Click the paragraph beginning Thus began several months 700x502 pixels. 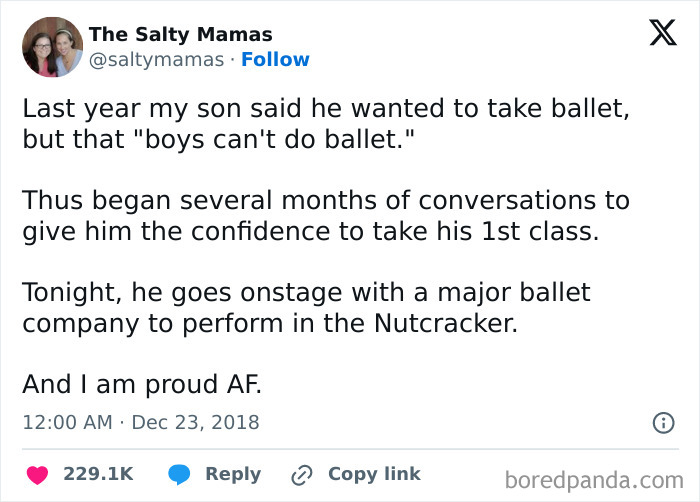point(326,214)
